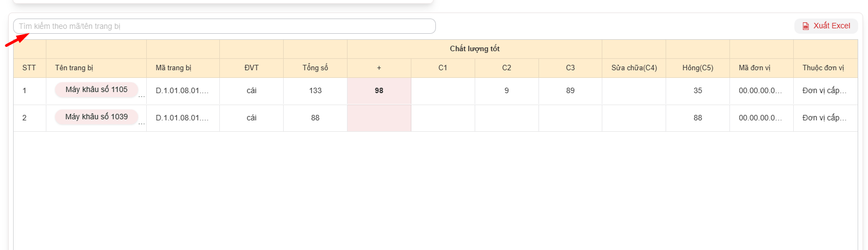Click the Xuất Excel button
The height and width of the screenshot is (250, 868).
(826, 26)
